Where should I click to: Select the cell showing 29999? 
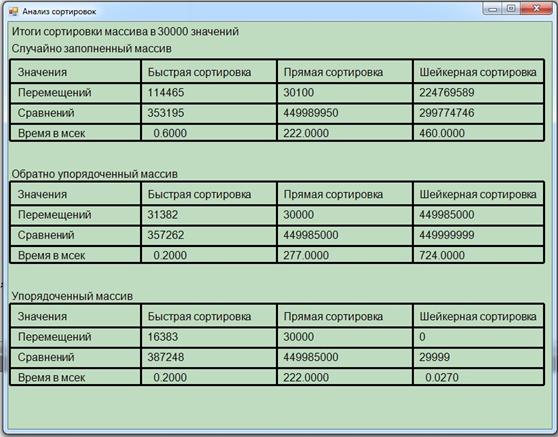[x=478, y=357]
